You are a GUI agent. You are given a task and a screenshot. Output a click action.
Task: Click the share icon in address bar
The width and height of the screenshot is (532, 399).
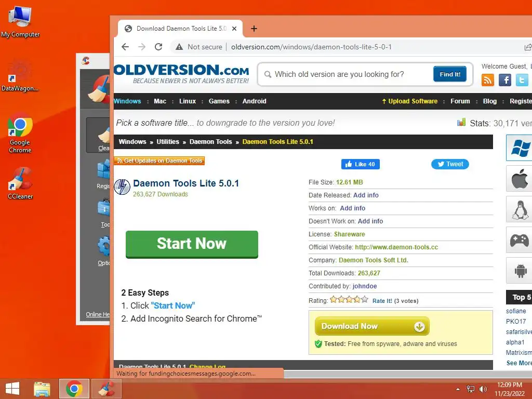[x=528, y=47]
